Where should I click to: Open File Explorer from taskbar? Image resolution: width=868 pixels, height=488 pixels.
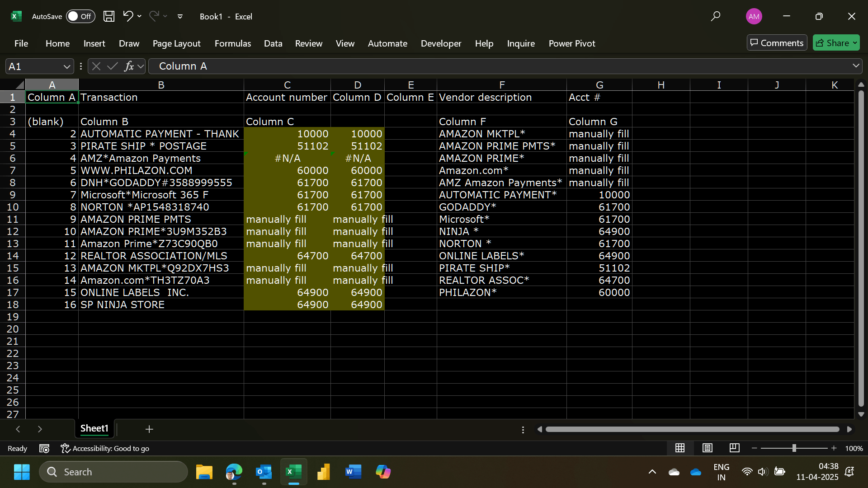click(x=204, y=472)
